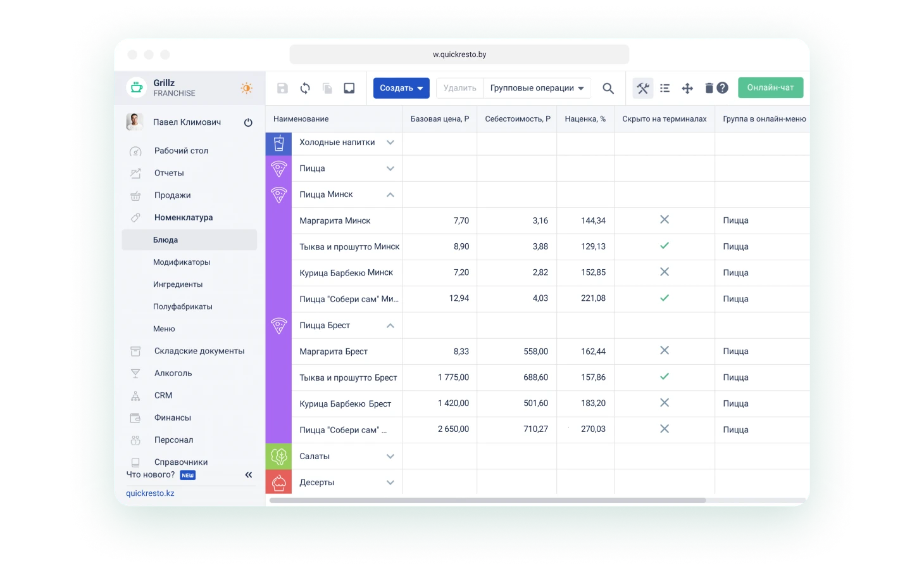The height and width of the screenshot is (570, 924).
Task: Click the four-arrow move icon
Action: click(687, 88)
